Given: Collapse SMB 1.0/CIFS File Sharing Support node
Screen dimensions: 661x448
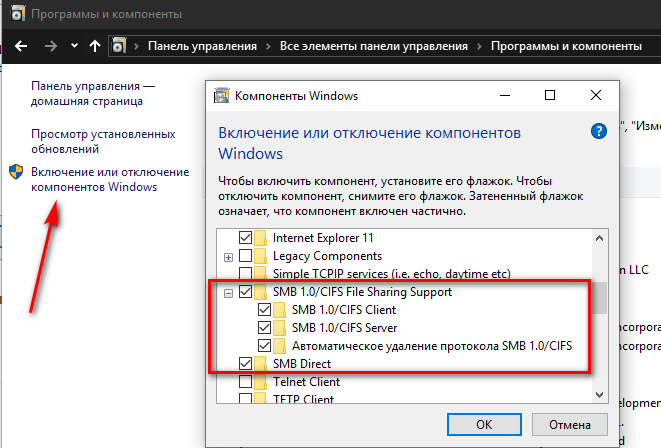Looking at the screenshot, I should 228,293.
